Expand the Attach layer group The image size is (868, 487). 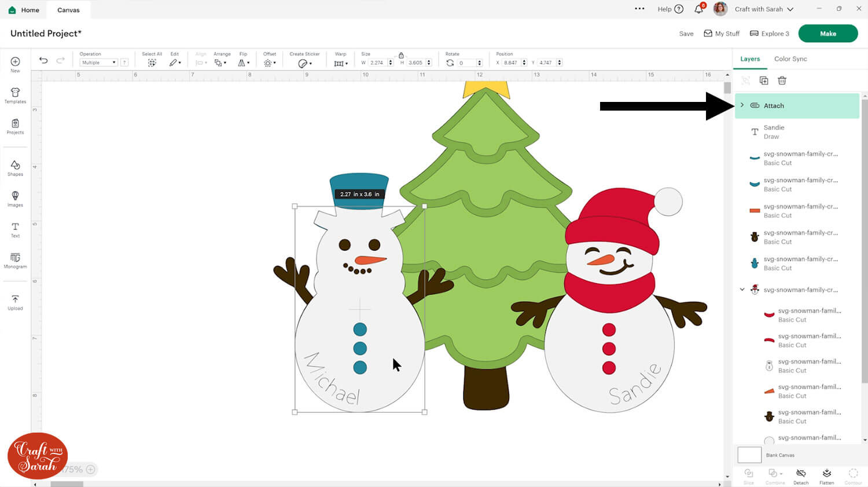(742, 105)
